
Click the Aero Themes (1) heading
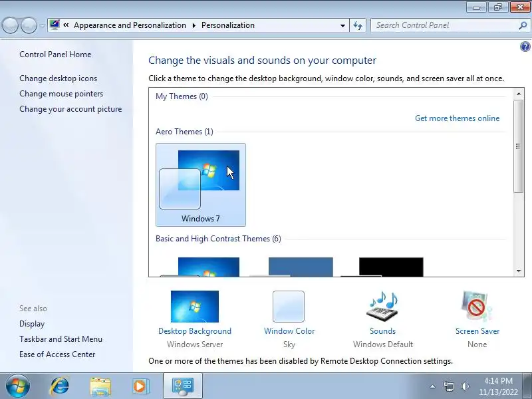pos(185,132)
